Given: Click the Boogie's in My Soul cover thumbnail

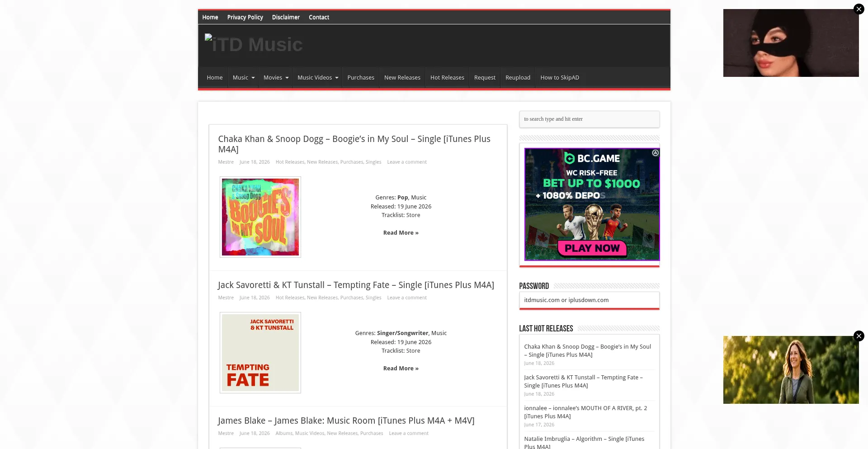Looking at the screenshot, I should coord(260,217).
